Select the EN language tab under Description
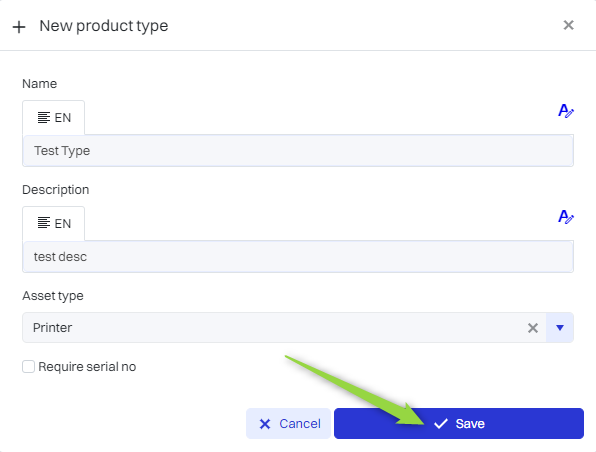The image size is (596, 452). click(54, 223)
